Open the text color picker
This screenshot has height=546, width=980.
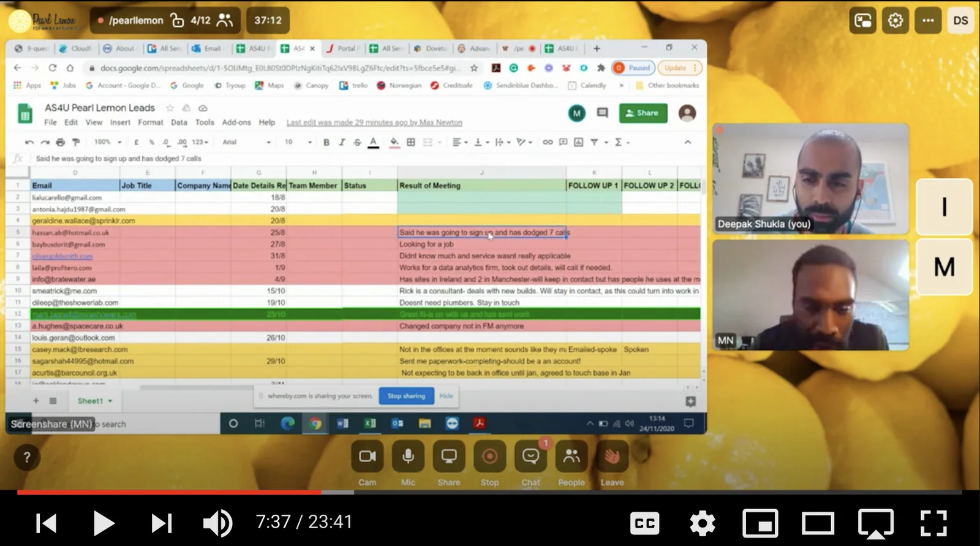click(x=373, y=142)
